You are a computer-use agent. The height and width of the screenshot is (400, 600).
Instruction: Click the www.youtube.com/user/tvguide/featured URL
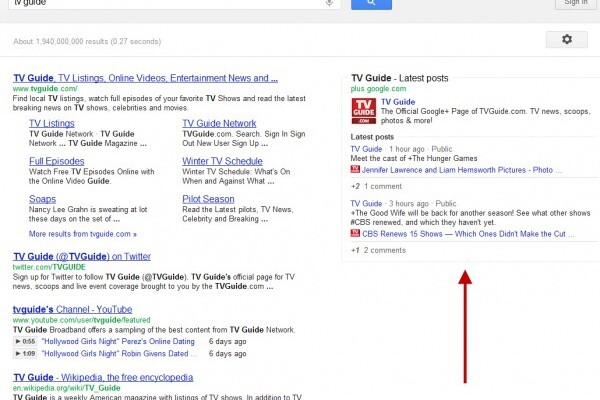(x=82, y=320)
